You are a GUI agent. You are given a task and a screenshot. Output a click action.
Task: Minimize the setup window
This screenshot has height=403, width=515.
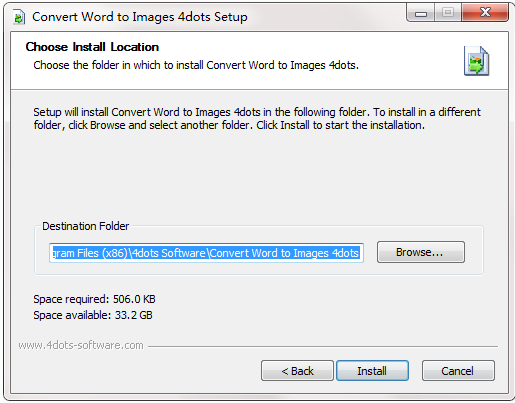coord(421,13)
